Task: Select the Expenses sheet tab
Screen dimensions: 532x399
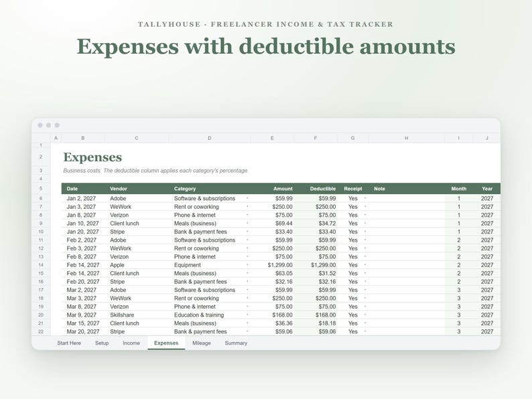Action: click(x=166, y=343)
